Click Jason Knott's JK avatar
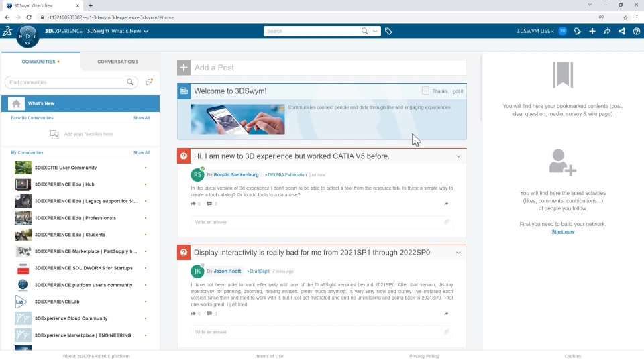644x362 pixels. tap(197, 271)
